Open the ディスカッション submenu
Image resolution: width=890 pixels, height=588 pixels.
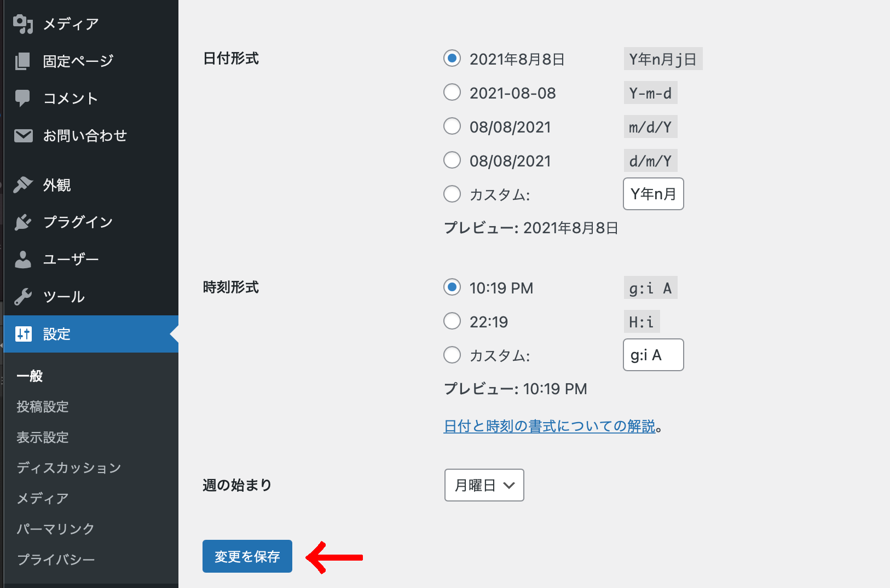click(69, 468)
